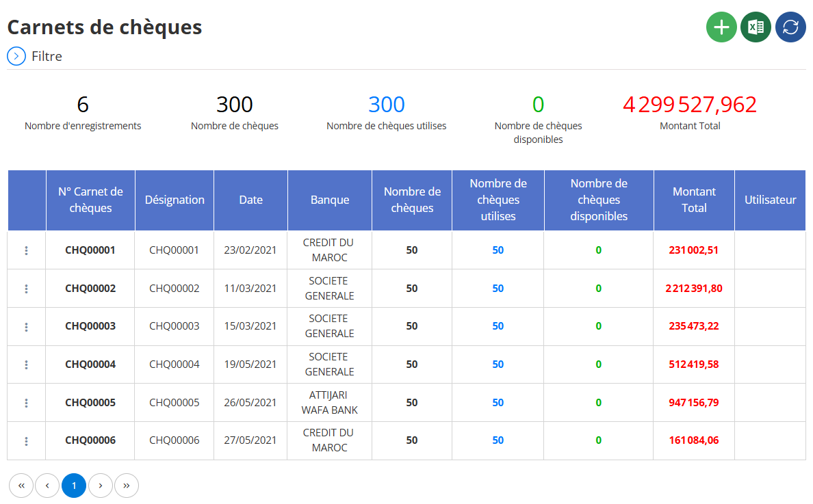The width and height of the screenshot is (813, 504).
Task: Sort by Date column header
Action: [x=251, y=200]
